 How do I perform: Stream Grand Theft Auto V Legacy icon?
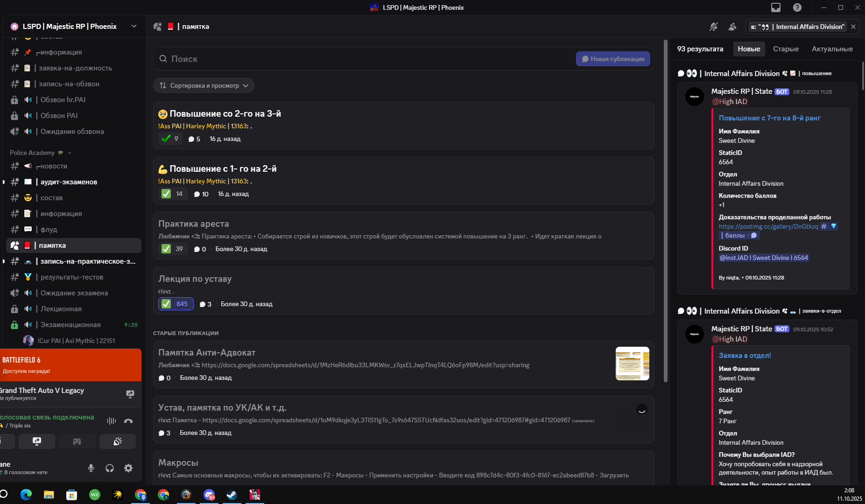click(130, 394)
